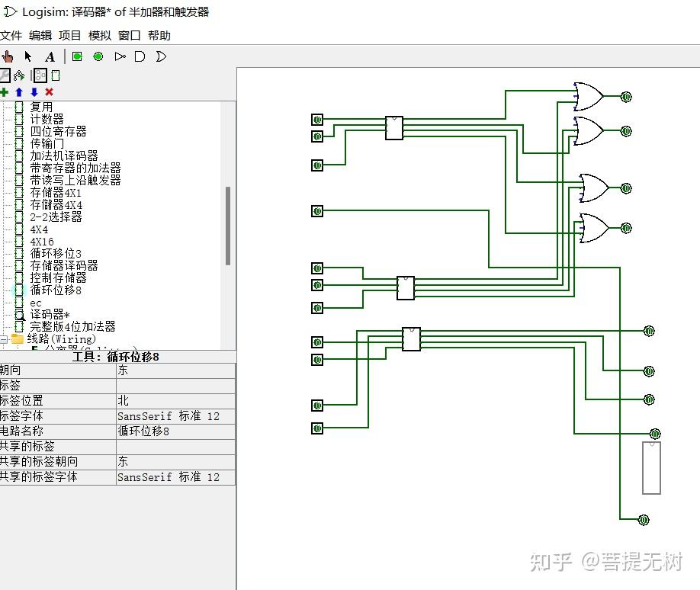700x590 pixels.
Task: Select the OR gate tool
Action: [x=161, y=56]
